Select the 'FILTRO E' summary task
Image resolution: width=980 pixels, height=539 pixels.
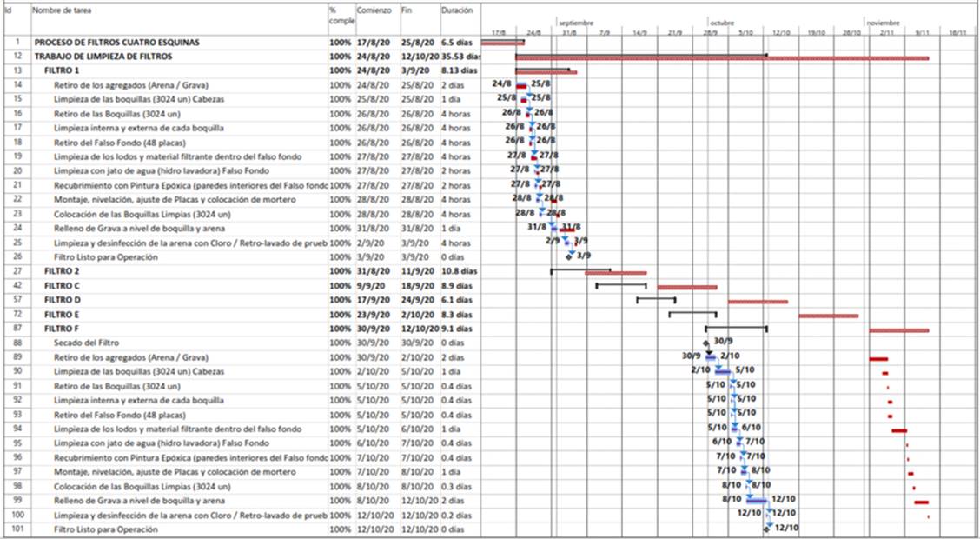[61, 314]
